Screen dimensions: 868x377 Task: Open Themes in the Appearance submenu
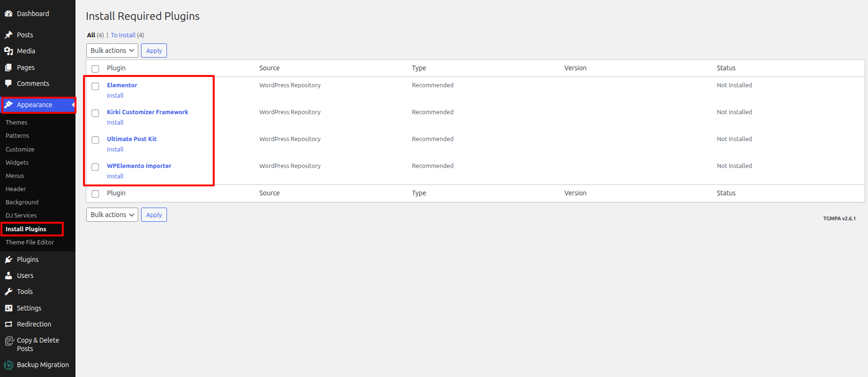click(x=17, y=122)
